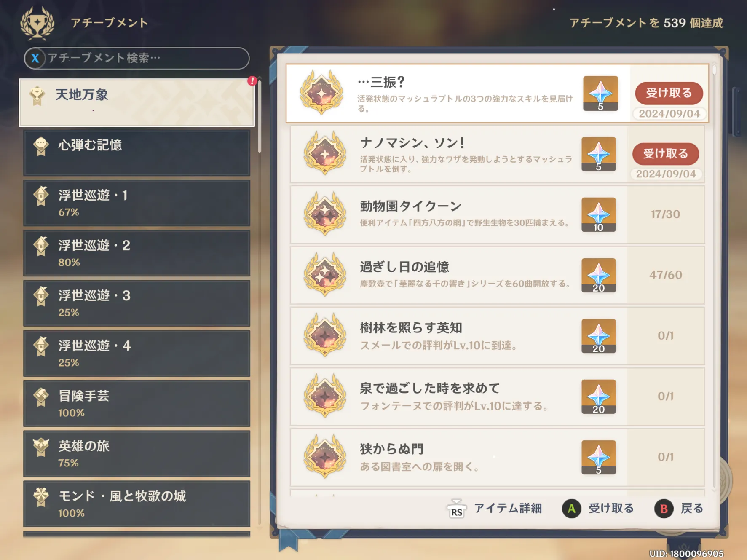Click the X button icon in search bar

[x=35, y=58]
